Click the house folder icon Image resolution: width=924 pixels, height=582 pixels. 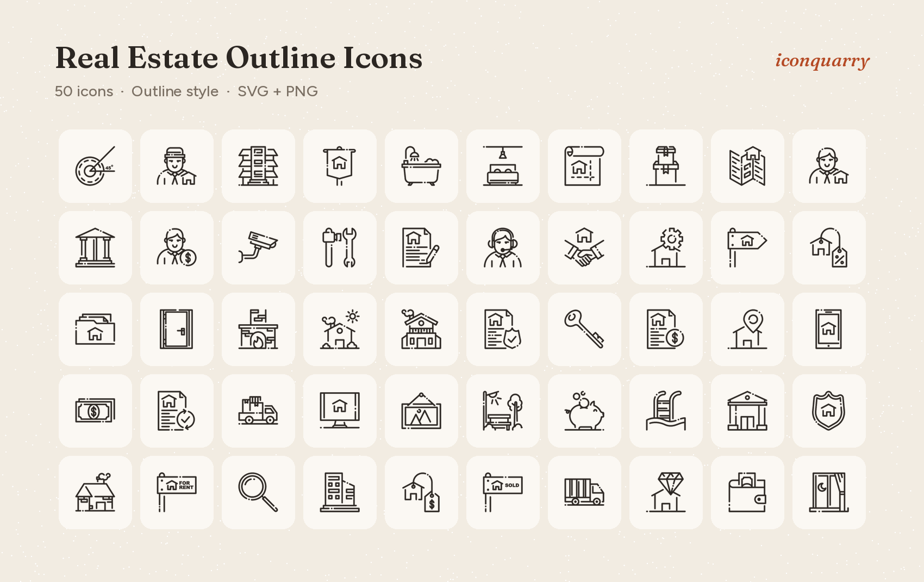coord(95,329)
